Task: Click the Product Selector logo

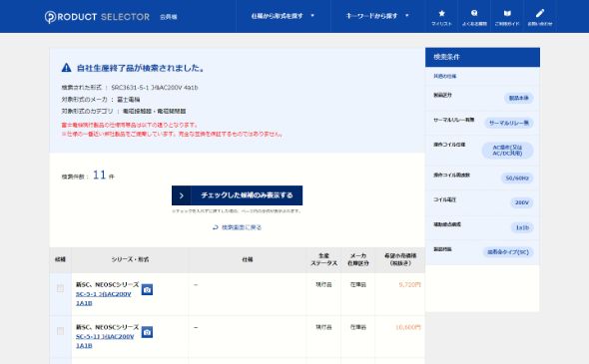Action: [x=97, y=17]
